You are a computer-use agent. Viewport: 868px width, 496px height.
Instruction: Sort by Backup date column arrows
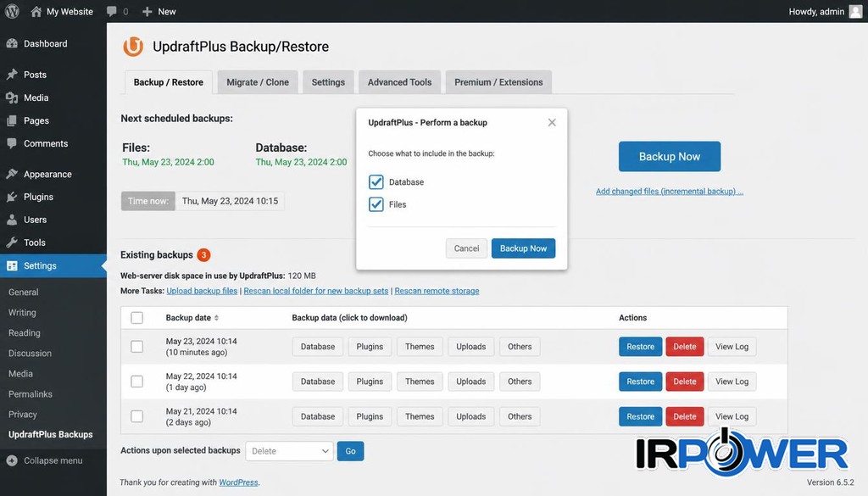216,318
